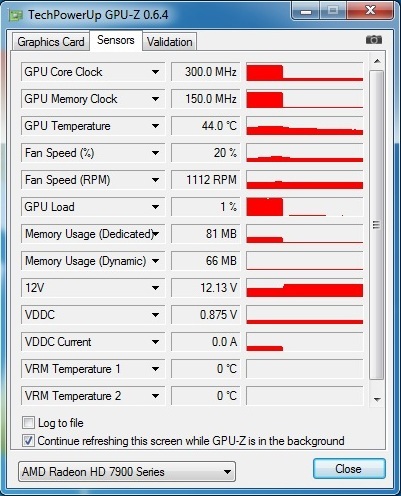
Task: Take a screenshot with the camera icon
Action: coord(374,40)
